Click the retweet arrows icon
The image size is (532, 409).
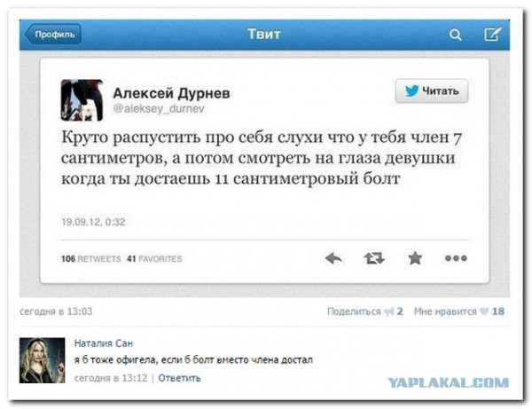point(374,259)
